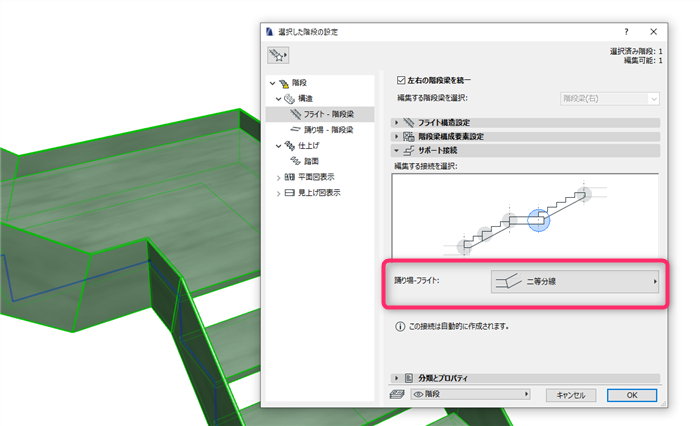
Task: Select the flight-landing connection circle left of the blue one
Action: [509, 220]
